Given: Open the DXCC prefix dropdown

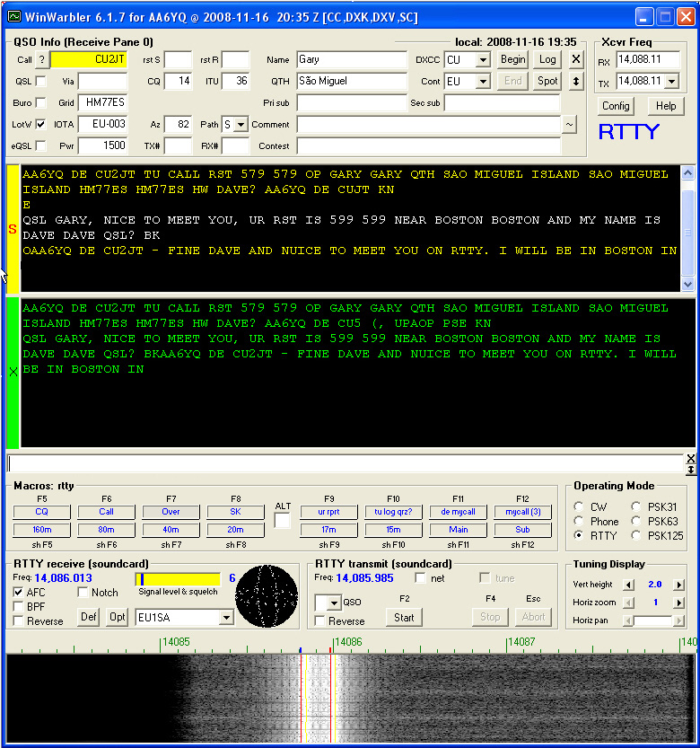Looking at the screenshot, I should coord(483,59).
